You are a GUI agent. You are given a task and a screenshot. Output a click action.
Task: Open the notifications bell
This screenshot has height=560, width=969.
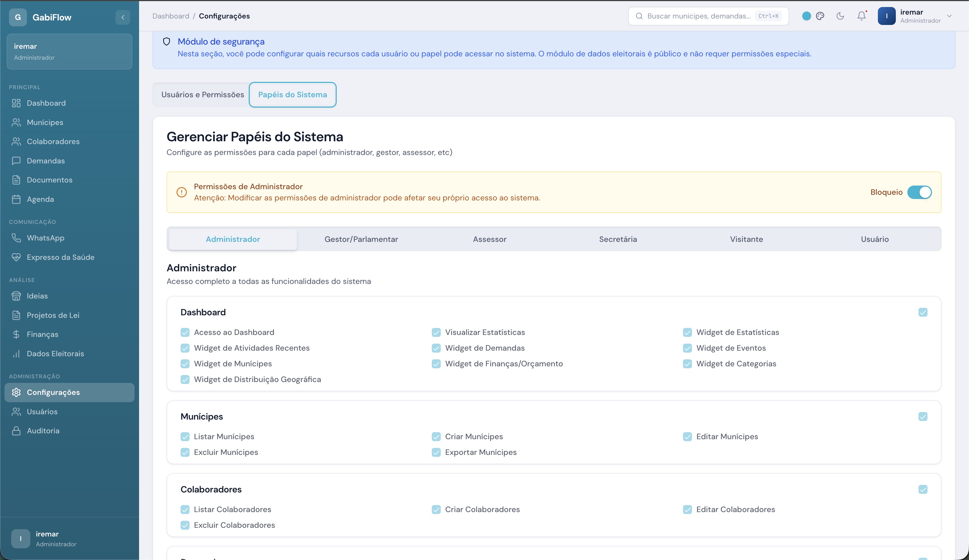tap(862, 16)
